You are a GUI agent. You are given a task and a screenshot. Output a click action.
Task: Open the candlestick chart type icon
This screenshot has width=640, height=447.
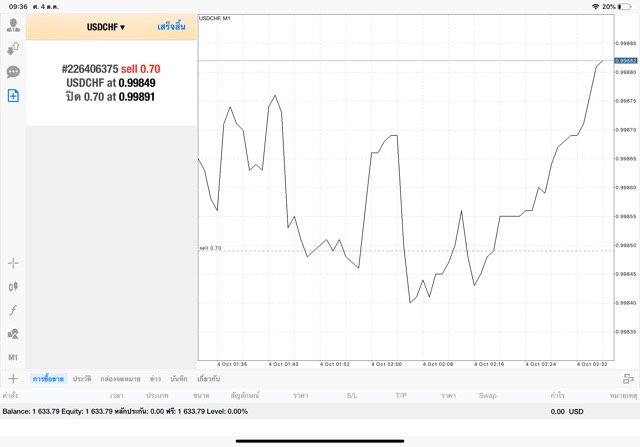tap(13, 286)
